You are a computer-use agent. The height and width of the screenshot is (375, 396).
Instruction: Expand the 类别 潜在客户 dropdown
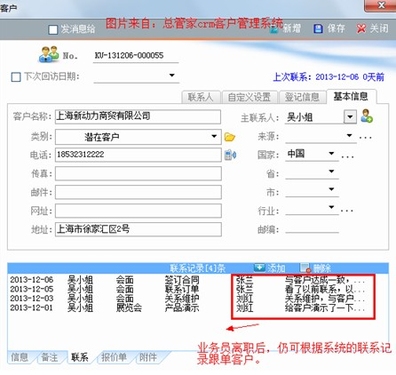pos(214,136)
